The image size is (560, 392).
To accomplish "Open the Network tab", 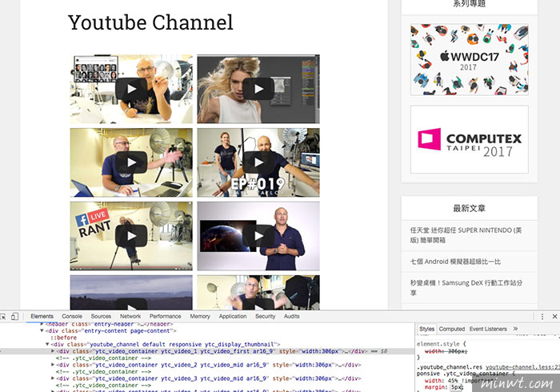I will 130,316.
